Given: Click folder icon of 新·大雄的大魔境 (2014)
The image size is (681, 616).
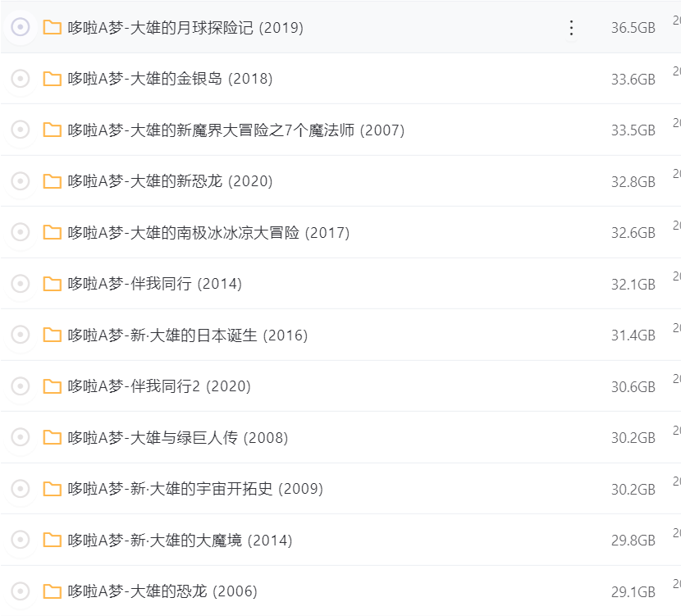Looking at the screenshot, I should click(x=53, y=540).
